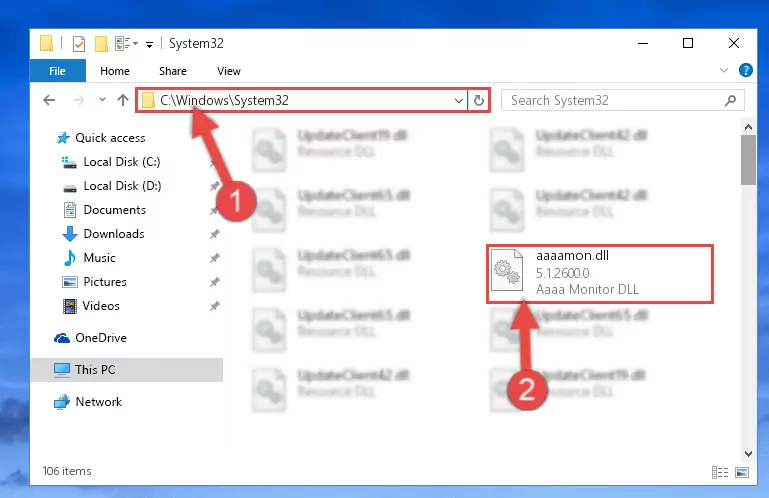Image resolution: width=769 pixels, height=498 pixels.
Task: Open Music in the navigation pane
Action: (x=100, y=258)
